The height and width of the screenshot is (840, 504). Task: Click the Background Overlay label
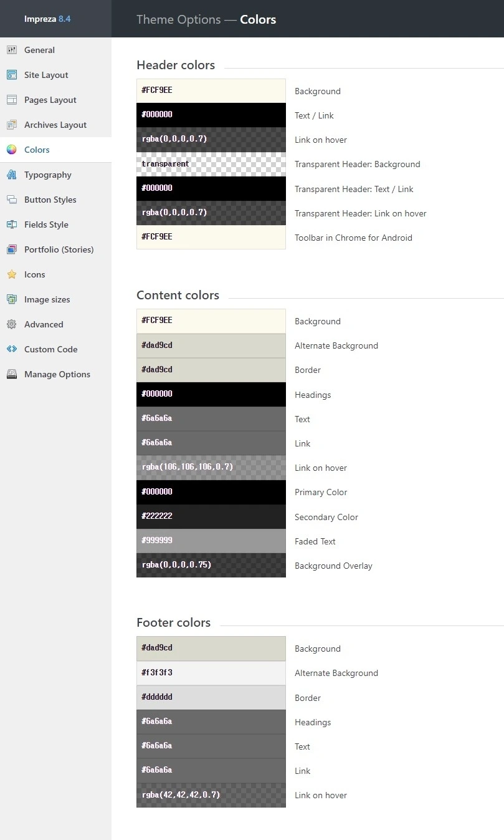[x=333, y=566]
